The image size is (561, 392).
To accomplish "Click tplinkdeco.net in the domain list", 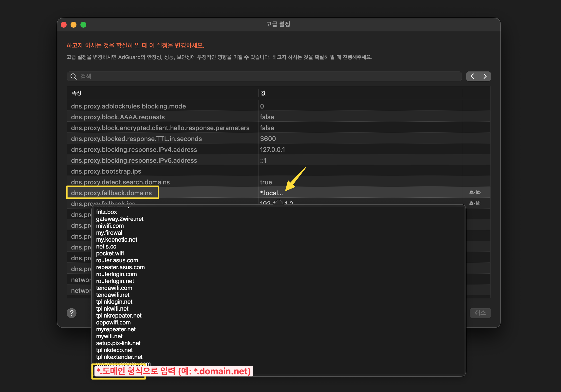I will pos(114,350).
